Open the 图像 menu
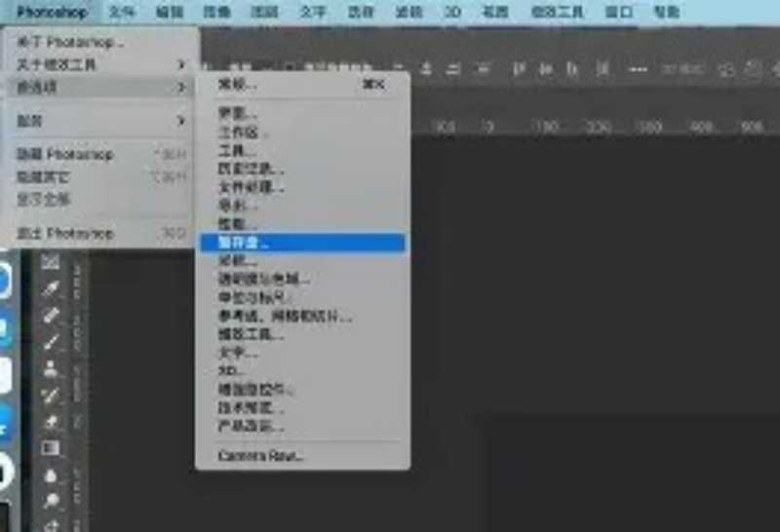Image resolution: width=780 pixels, height=532 pixels. tap(216, 12)
